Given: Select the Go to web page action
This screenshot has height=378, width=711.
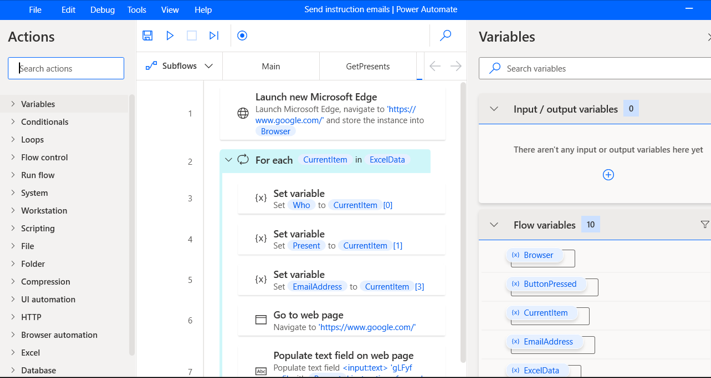Looking at the screenshot, I should pos(341,320).
